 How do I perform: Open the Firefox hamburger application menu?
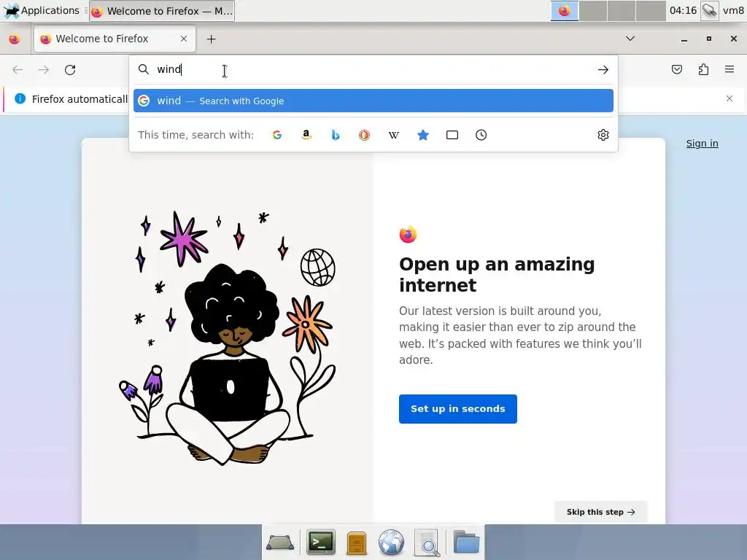click(x=729, y=69)
